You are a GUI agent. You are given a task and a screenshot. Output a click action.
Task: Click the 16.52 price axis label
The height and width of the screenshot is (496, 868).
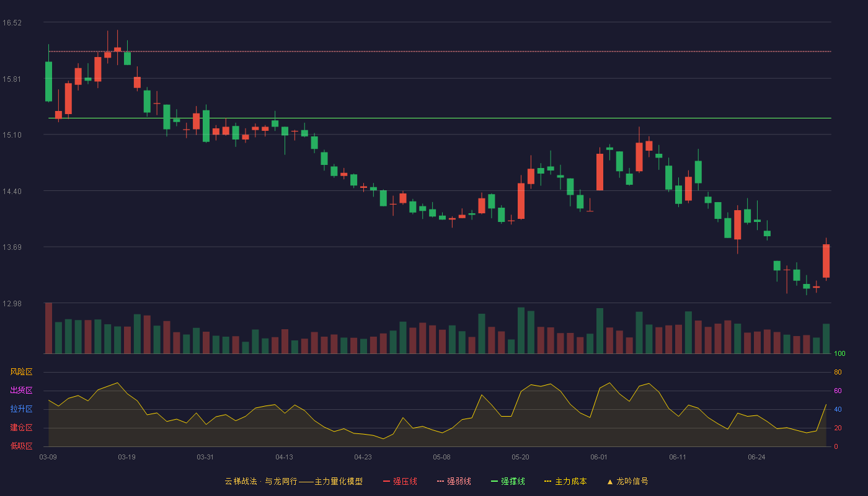pyautogui.click(x=12, y=23)
